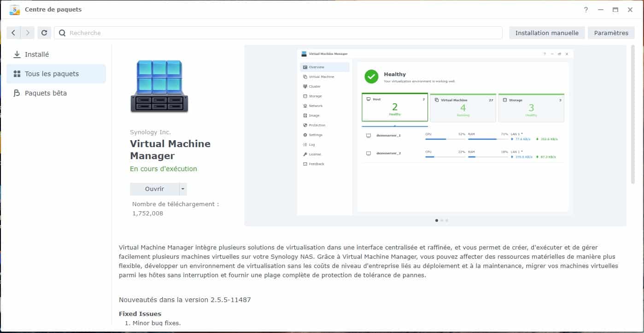Click the En cours d'exécution status
This screenshot has height=333, width=644.
[164, 169]
